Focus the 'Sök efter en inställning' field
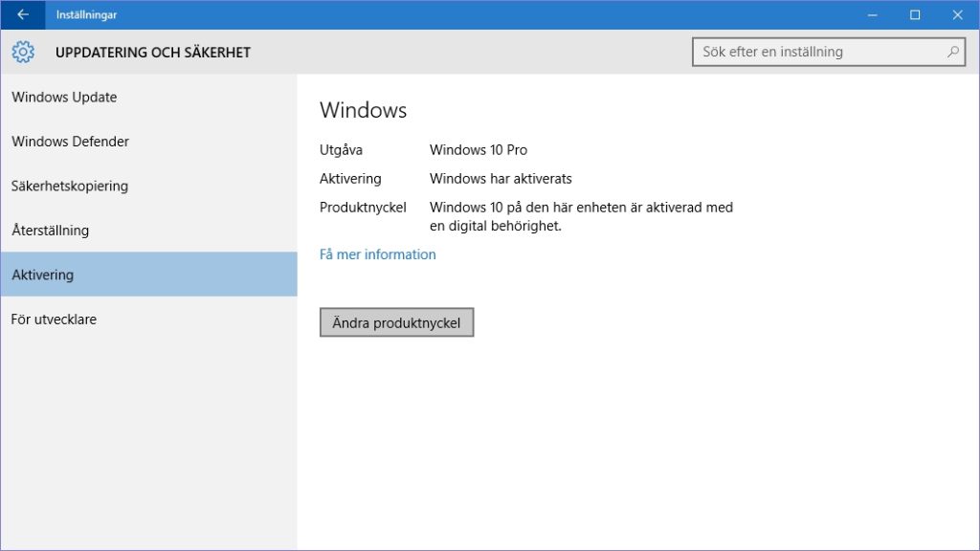The height and width of the screenshot is (551, 980). pyautogui.click(x=818, y=52)
